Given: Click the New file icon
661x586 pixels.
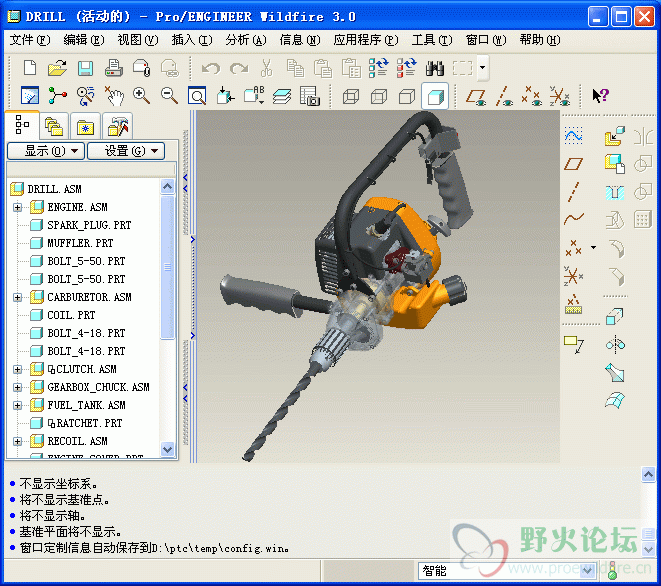Looking at the screenshot, I should click(x=30, y=67).
